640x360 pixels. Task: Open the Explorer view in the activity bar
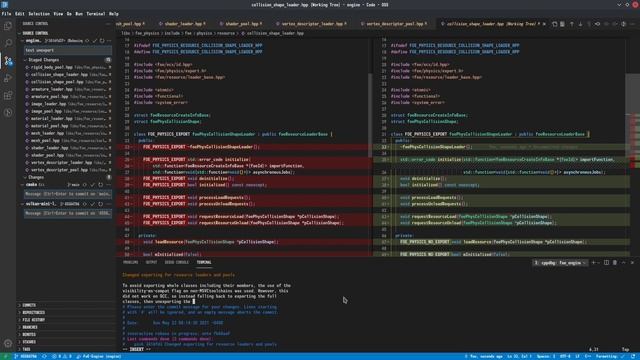coord(8,26)
